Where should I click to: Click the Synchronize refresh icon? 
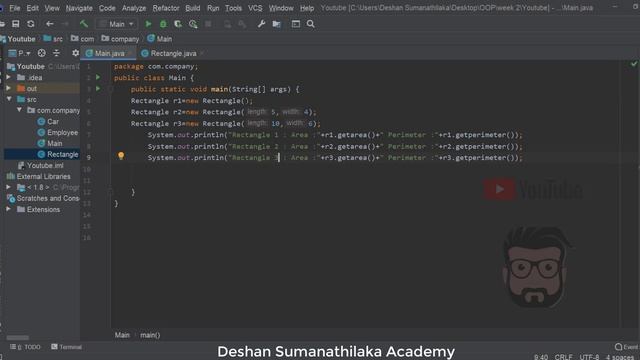coord(31,24)
